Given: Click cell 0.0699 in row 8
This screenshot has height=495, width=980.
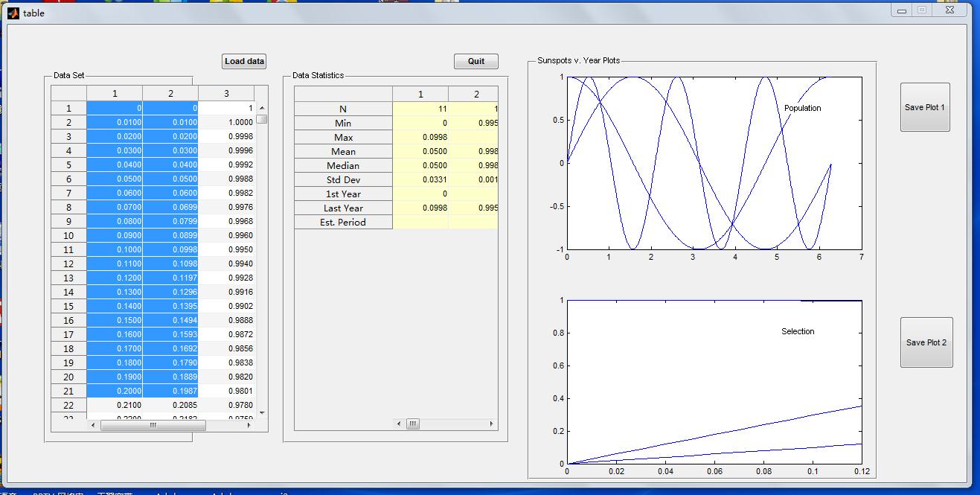Looking at the screenshot, I should click(170, 207).
